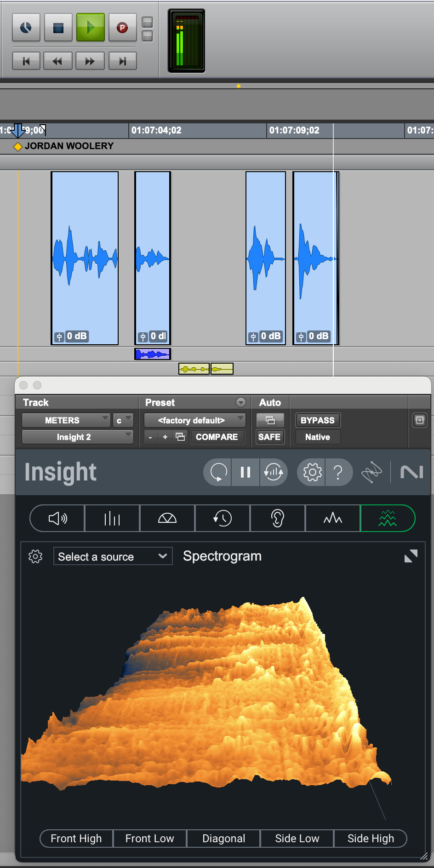Open the METERS track selector dropdown
This screenshot has height=868, width=434.
(66, 420)
